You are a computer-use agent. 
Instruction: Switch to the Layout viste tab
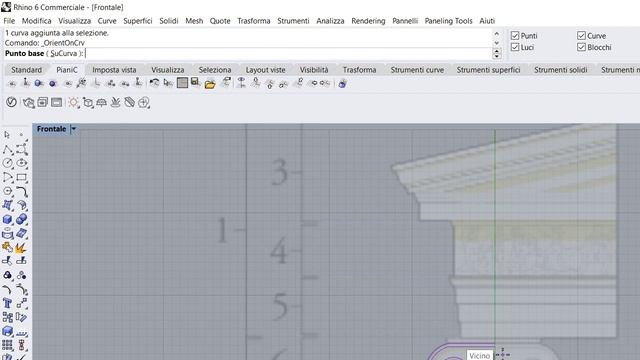click(x=266, y=70)
